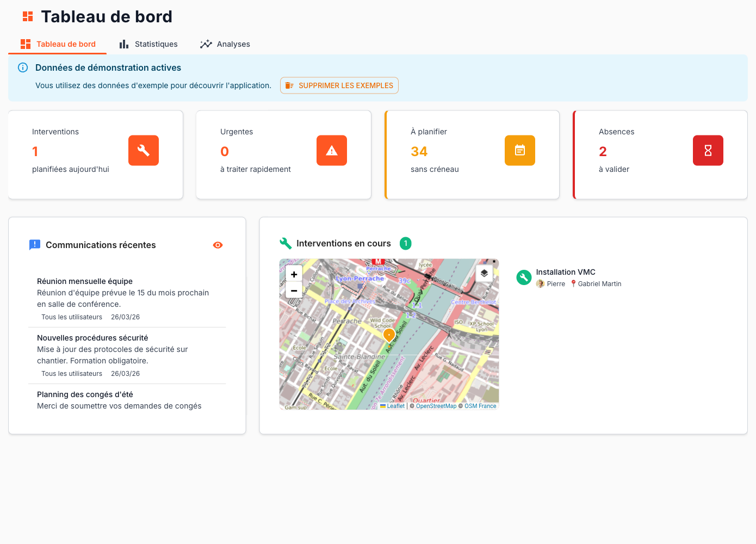This screenshot has height=544, width=756.
Task: Open the OpenStreetMap attribution link
Action: tap(436, 406)
